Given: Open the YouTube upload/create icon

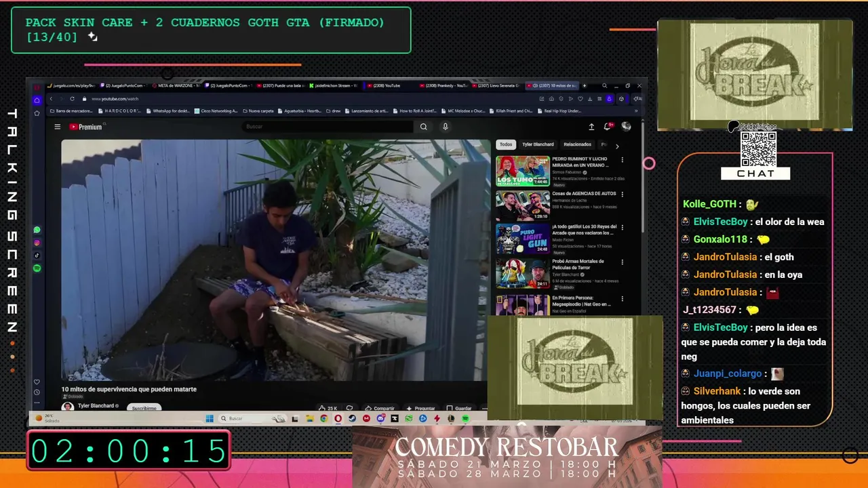Looking at the screenshot, I should [x=591, y=127].
